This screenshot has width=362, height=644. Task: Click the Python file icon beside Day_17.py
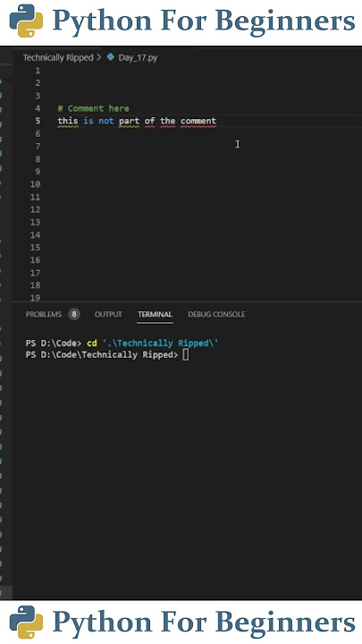click(x=110, y=57)
